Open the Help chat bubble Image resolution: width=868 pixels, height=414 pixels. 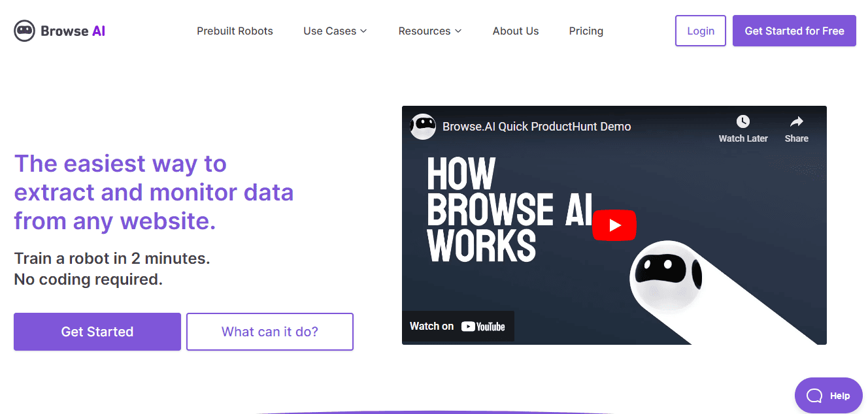coord(828,395)
